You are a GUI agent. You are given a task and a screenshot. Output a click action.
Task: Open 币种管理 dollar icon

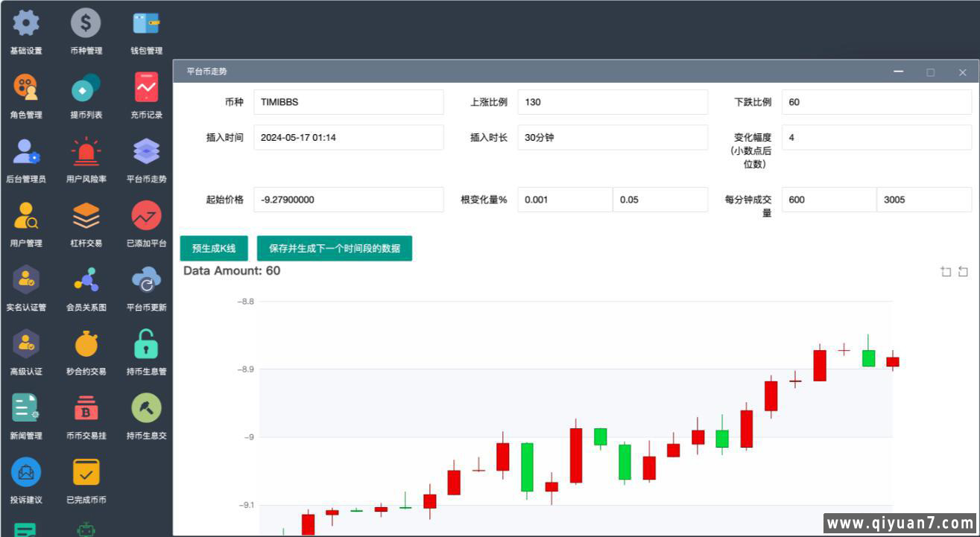click(x=86, y=24)
